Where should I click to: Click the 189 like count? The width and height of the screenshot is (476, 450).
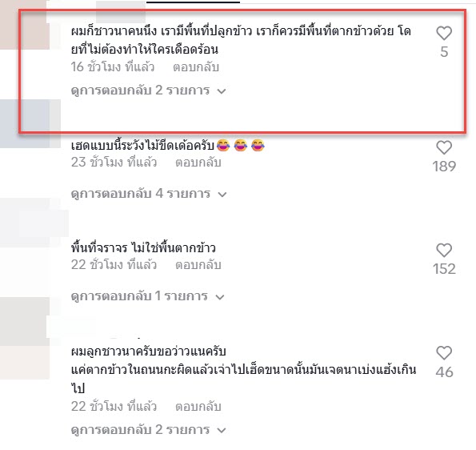444,167
